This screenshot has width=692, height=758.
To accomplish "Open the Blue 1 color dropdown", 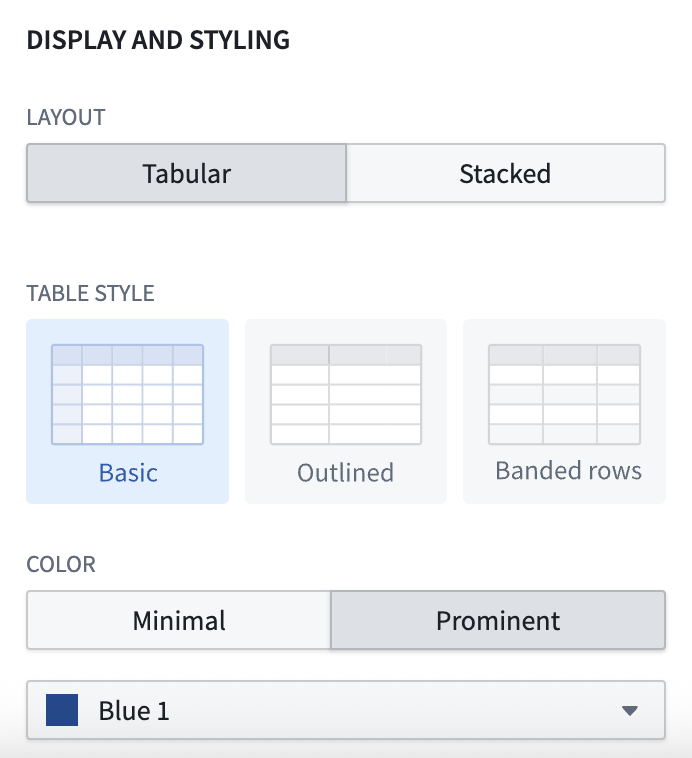I will click(x=346, y=710).
